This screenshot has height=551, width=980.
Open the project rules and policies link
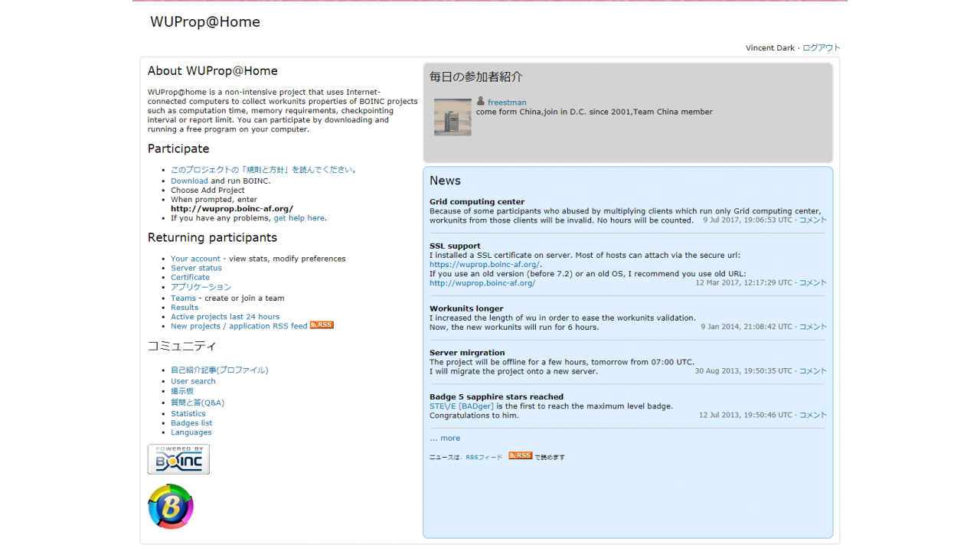(x=263, y=170)
